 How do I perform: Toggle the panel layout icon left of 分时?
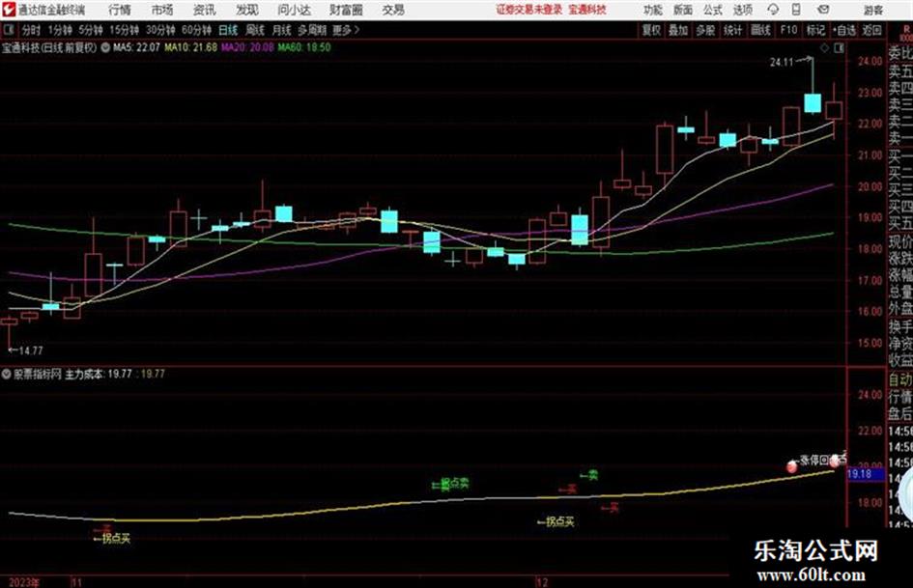[x=8, y=30]
